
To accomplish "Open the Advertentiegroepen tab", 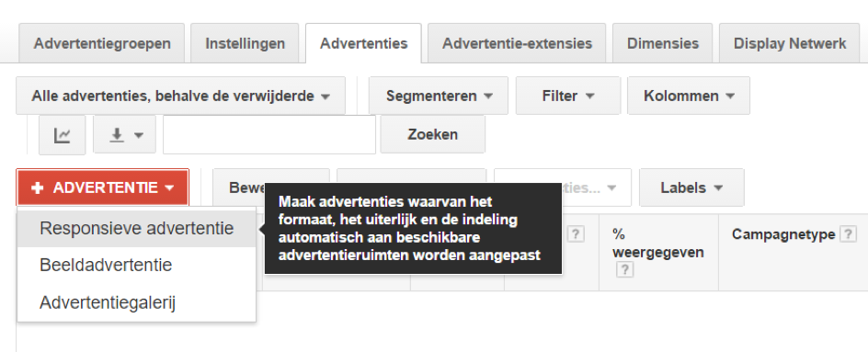I will 102,44.
